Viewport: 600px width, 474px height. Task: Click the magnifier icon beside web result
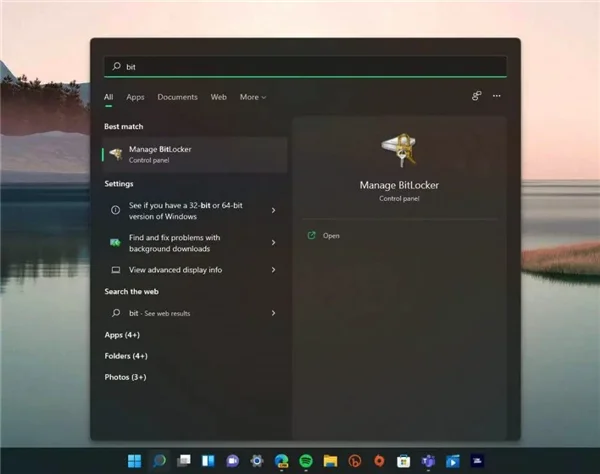(x=116, y=313)
